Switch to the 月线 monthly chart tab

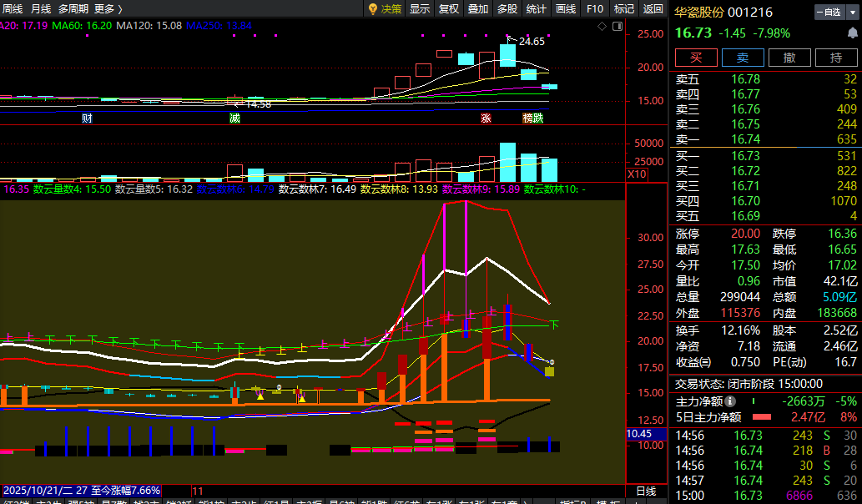(x=40, y=9)
